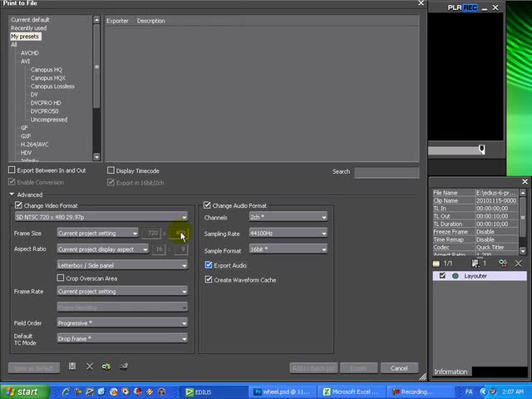This screenshot has height=399, width=532.
Task: Select the Recently used preset category
Action: pos(29,28)
